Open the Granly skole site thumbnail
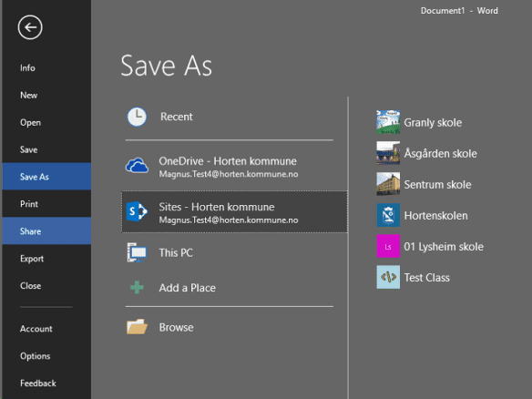This screenshot has height=399, width=532. [388, 122]
